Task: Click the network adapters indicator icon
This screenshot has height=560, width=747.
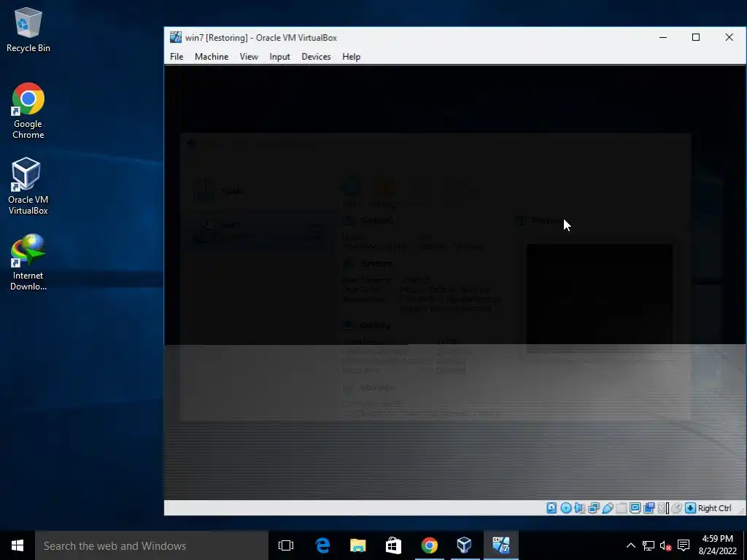Action: [x=594, y=508]
